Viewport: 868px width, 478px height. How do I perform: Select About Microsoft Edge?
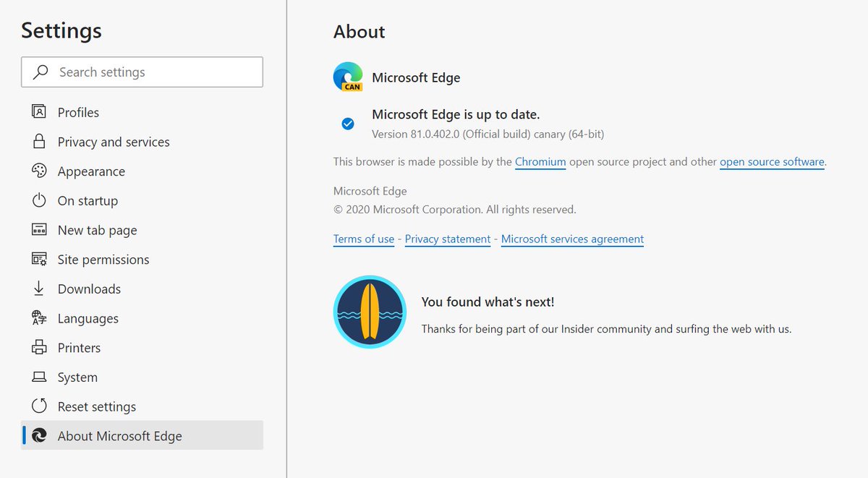[x=142, y=436]
